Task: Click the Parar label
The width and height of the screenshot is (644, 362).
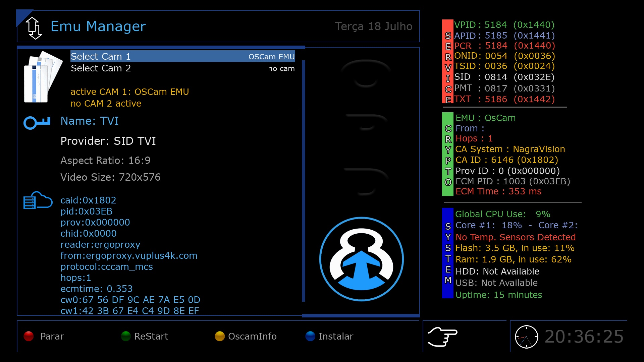Action: [x=52, y=336]
